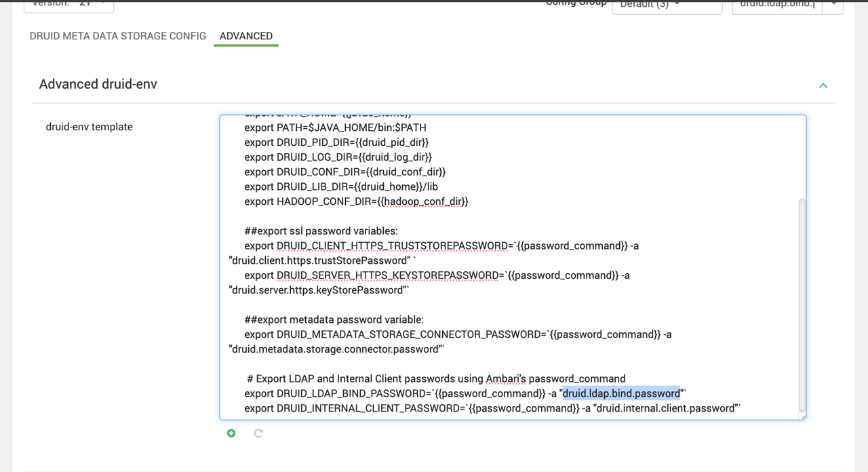
Task: Click the grey undo arrow icon below the template
Action: pos(258,433)
